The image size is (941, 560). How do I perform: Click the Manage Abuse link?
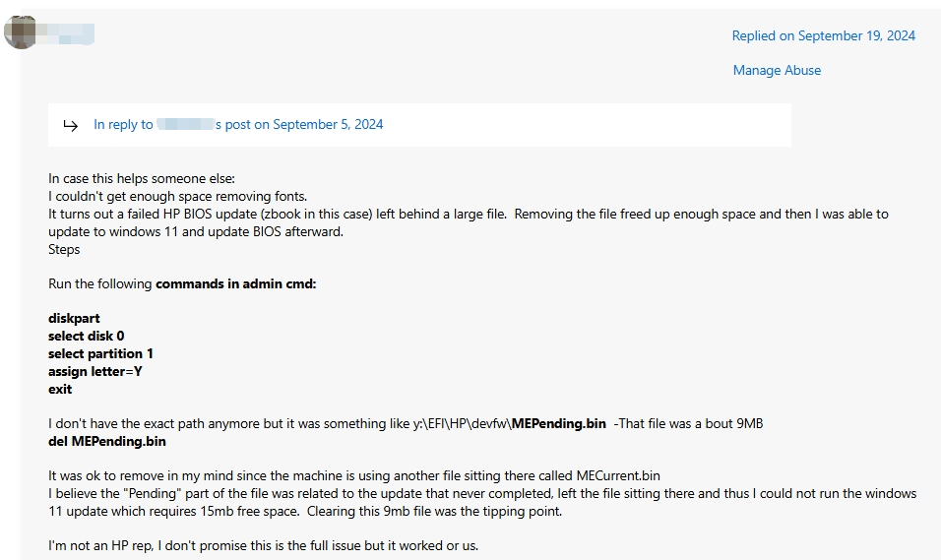777,70
